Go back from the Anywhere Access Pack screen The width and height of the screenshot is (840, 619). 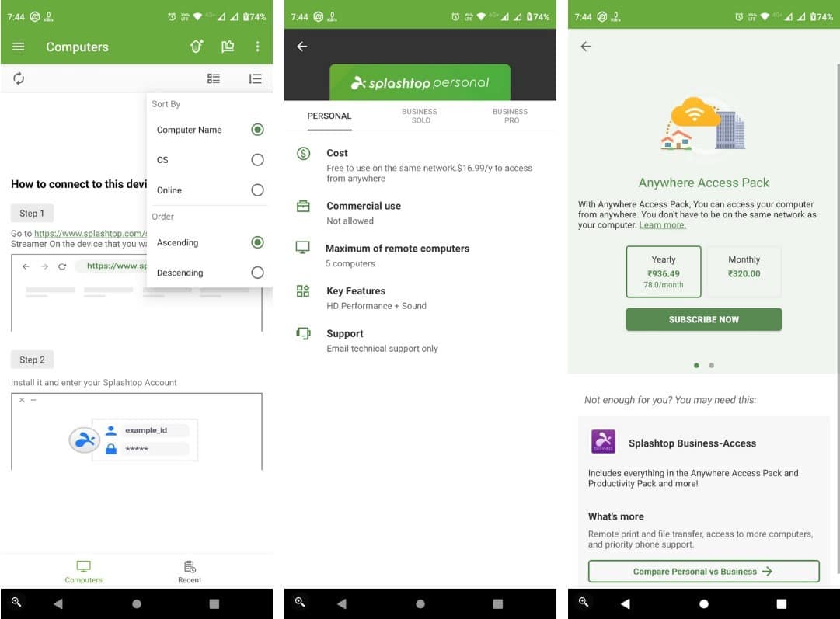pos(586,47)
